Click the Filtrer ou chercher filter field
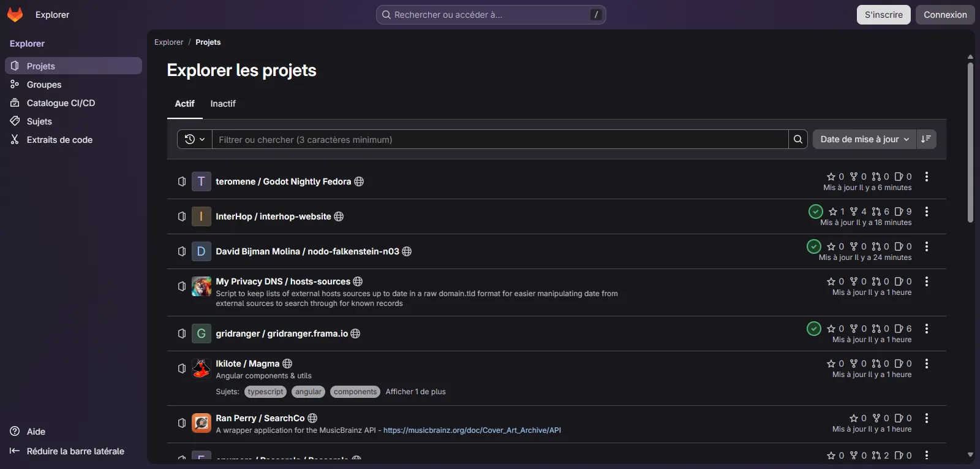Image resolution: width=980 pixels, height=469 pixels. click(500, 139)
